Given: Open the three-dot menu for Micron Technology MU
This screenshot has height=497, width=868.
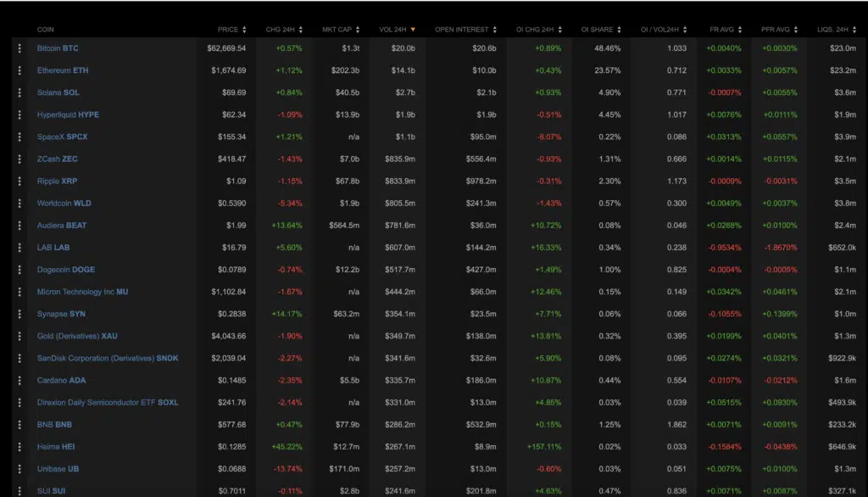Looking at the screenshot, I should pos(19,292).
